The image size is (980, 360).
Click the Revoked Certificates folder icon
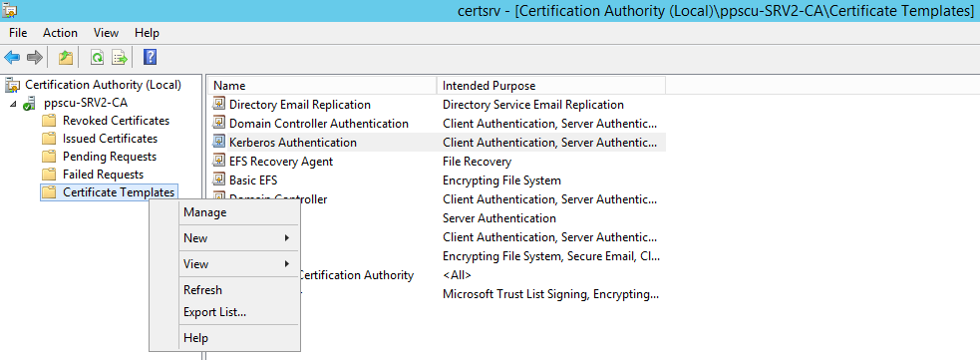coord(49,121)
